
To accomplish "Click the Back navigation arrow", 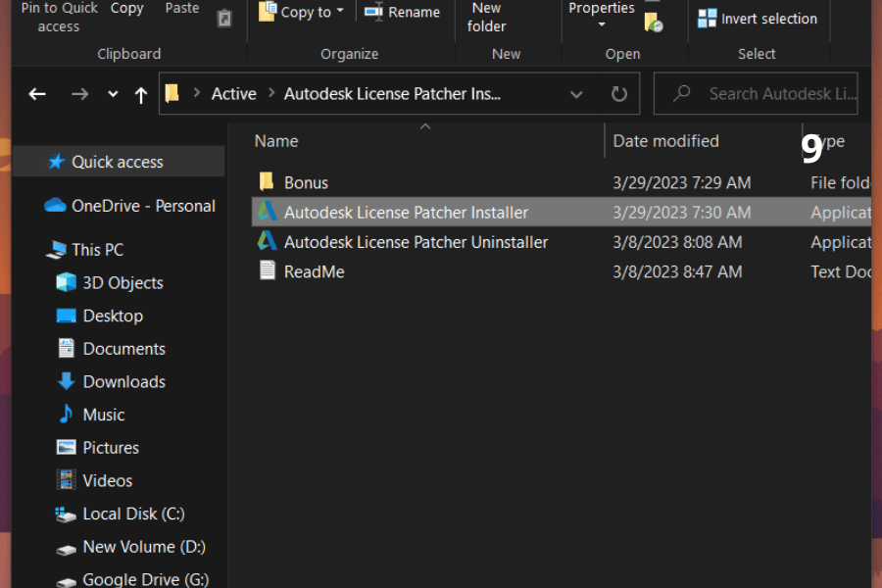I will [37, 94].
